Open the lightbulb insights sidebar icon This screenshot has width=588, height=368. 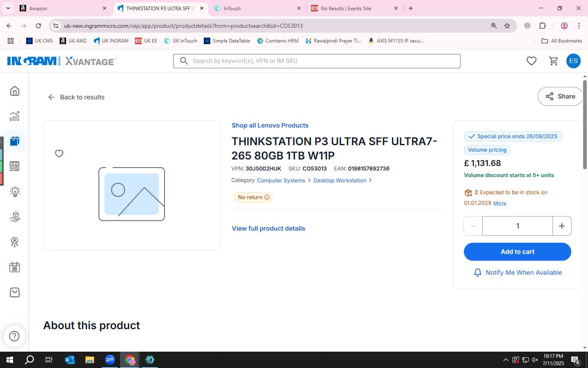click(x=15, y=191)
